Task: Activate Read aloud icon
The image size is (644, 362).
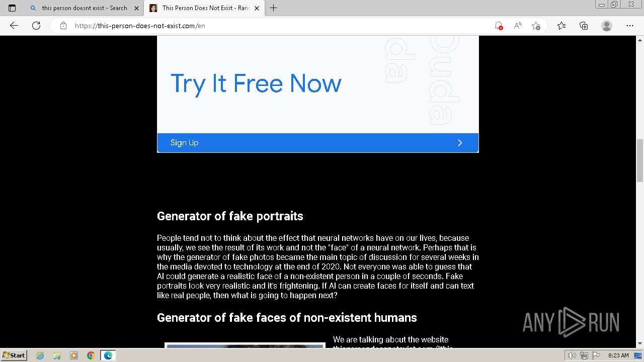Action: pyautogui.click(x=517, y=26)
